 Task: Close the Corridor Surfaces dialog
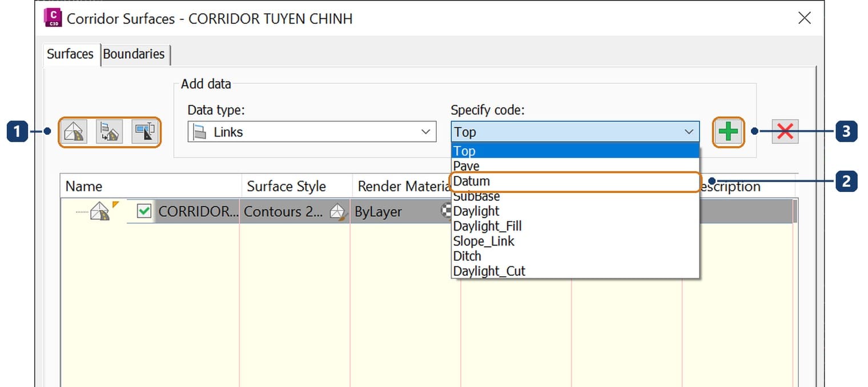tap(805, 18)
